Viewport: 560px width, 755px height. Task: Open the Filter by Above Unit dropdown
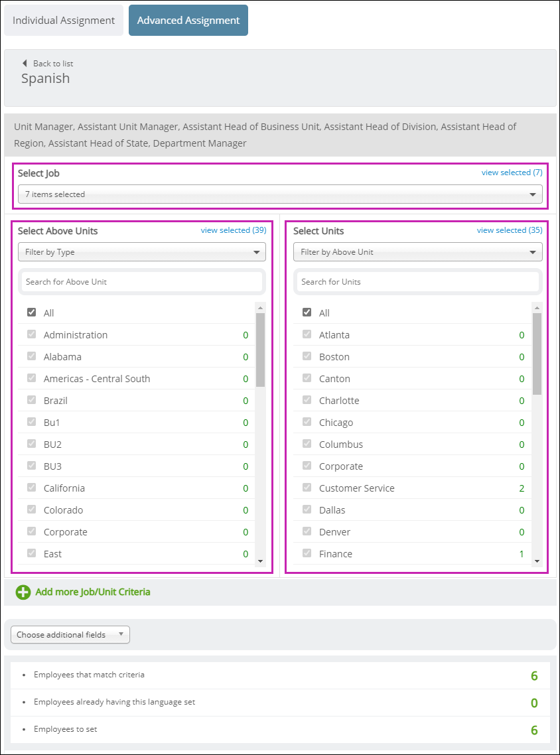[418, 252]
